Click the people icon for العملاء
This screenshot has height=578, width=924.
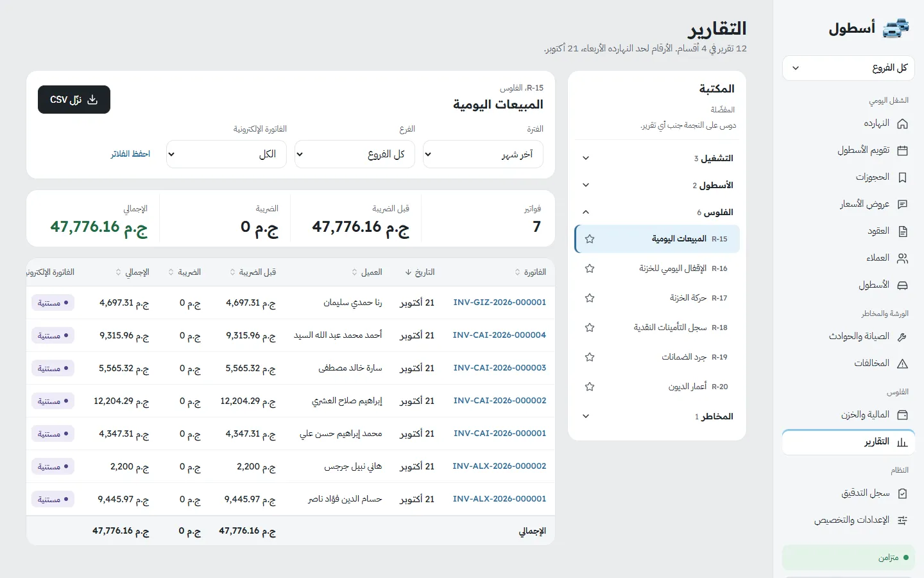(902, 258)
